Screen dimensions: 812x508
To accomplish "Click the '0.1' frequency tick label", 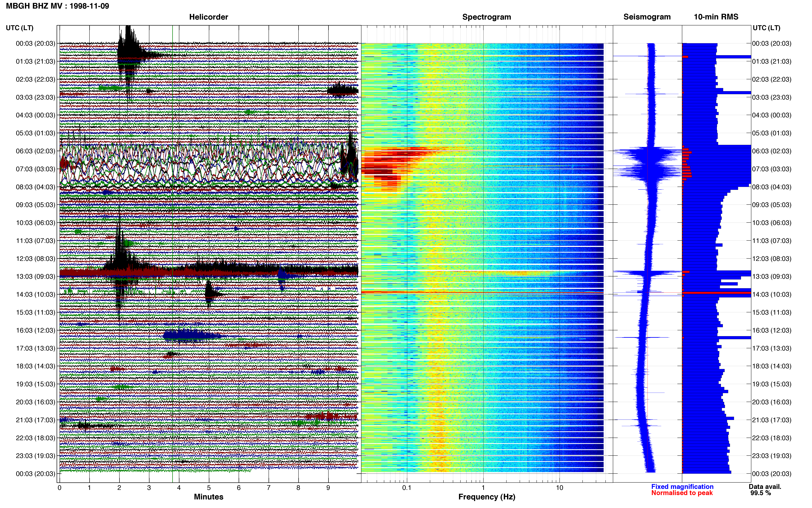I will point(407,487).
